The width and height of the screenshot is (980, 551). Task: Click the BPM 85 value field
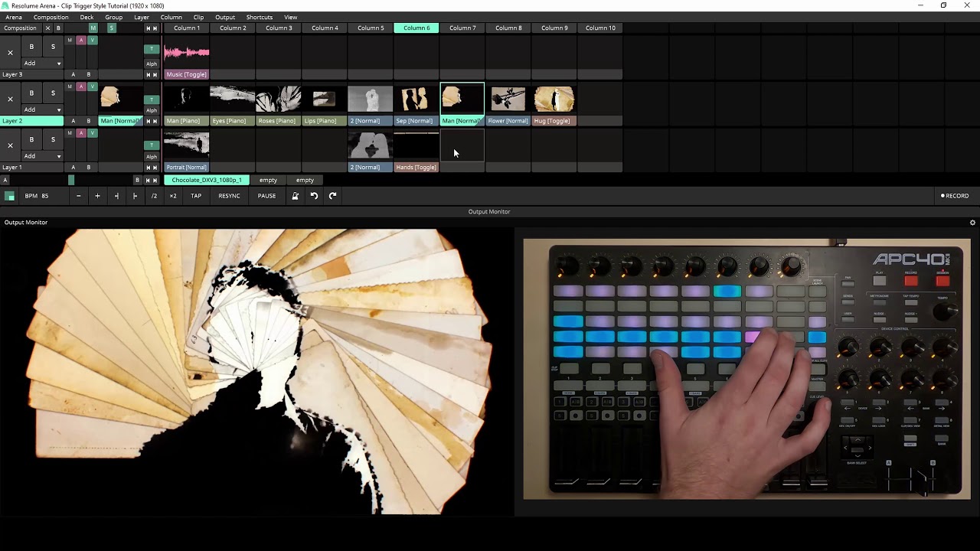pos(44,196)
